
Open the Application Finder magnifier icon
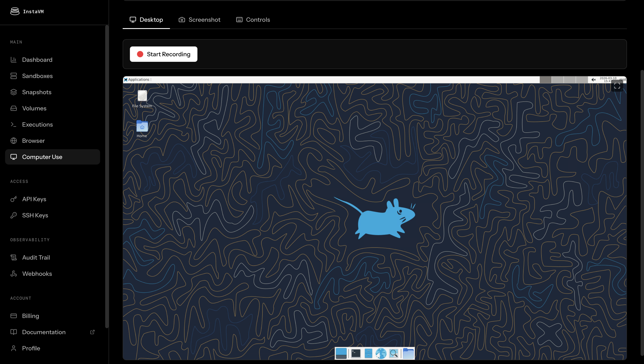(x=394, y=353)
